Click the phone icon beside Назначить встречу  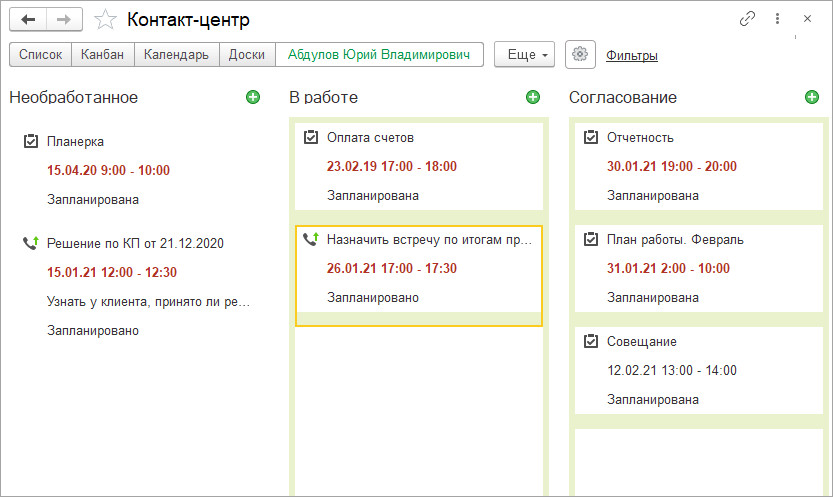311,239
